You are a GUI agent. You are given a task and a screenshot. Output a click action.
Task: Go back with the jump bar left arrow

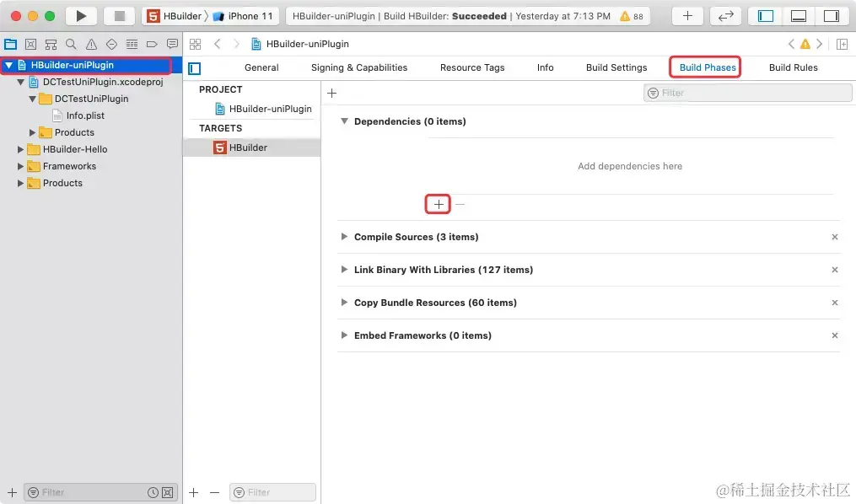pyautogui.click(x=217, y=44)
